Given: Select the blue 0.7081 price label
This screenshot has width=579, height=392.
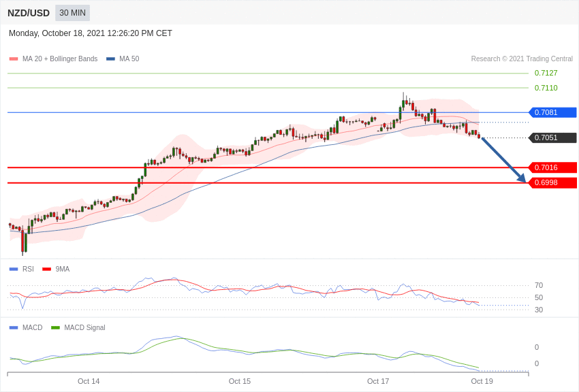Looking at the screenshot, I should (552, 112).
